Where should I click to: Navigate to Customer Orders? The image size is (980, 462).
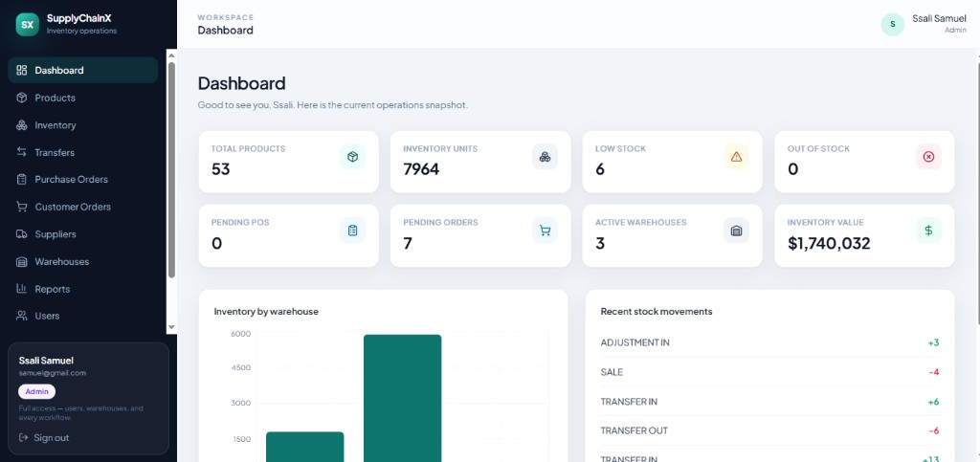(x=83, y=207)
